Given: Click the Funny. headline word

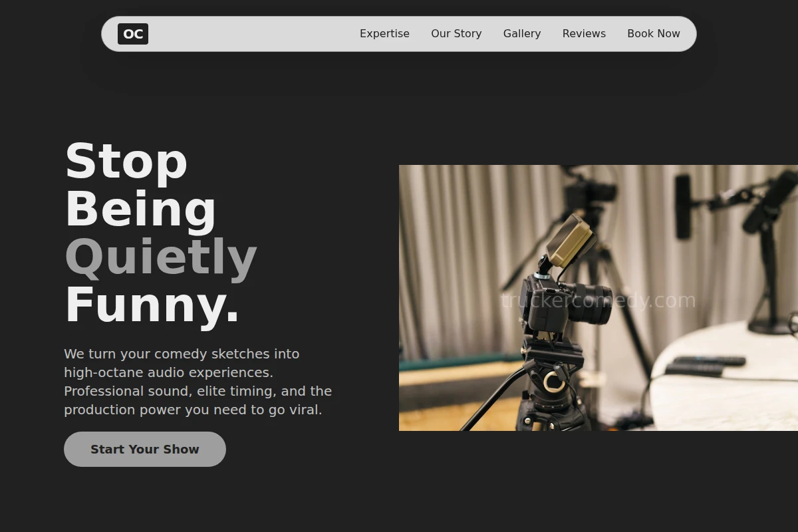Looking at the screenshot, I should [152, 305].
